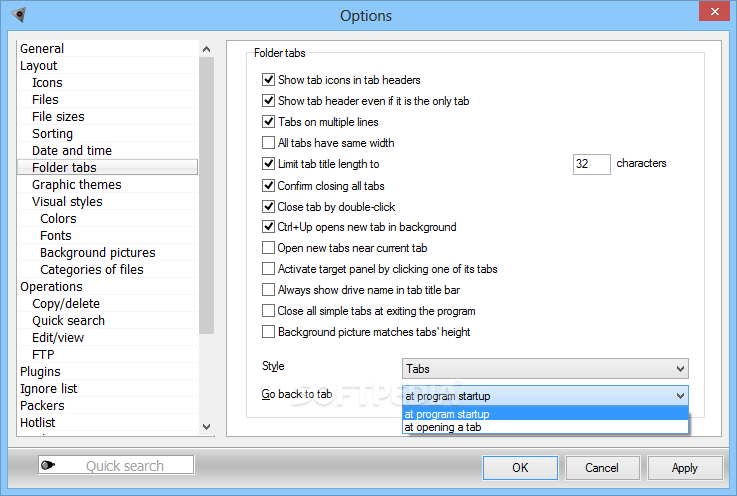Click the OK button

[x=520, y=468]
